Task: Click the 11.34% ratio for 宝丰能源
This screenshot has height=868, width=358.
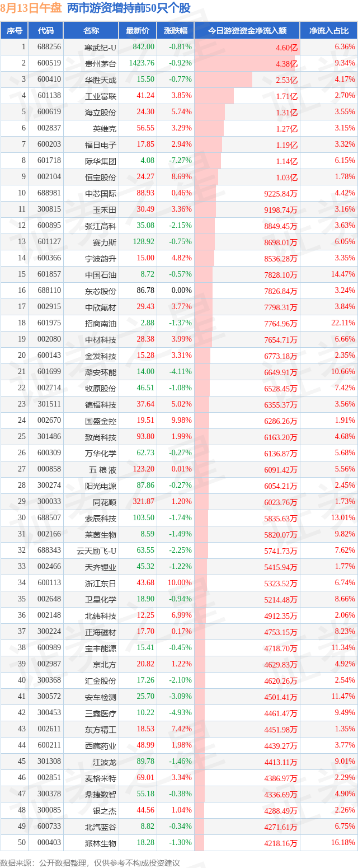Action: coord(343,648)
